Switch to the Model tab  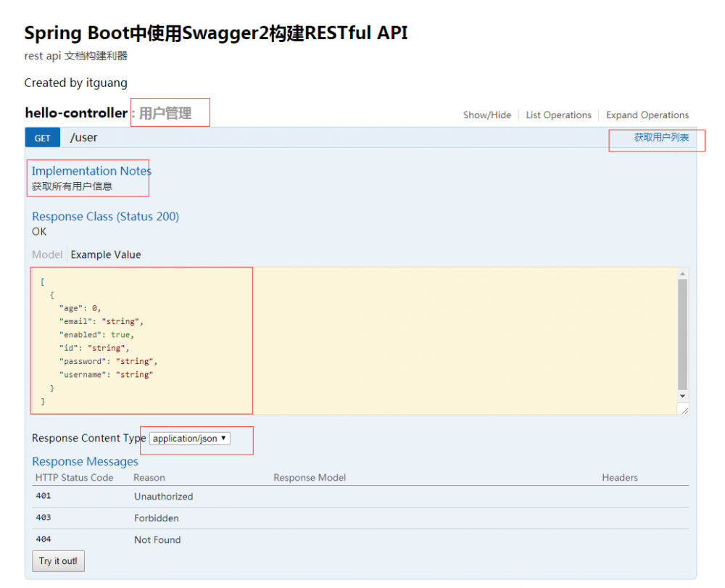pyautogui.click(x=47, y=254)
